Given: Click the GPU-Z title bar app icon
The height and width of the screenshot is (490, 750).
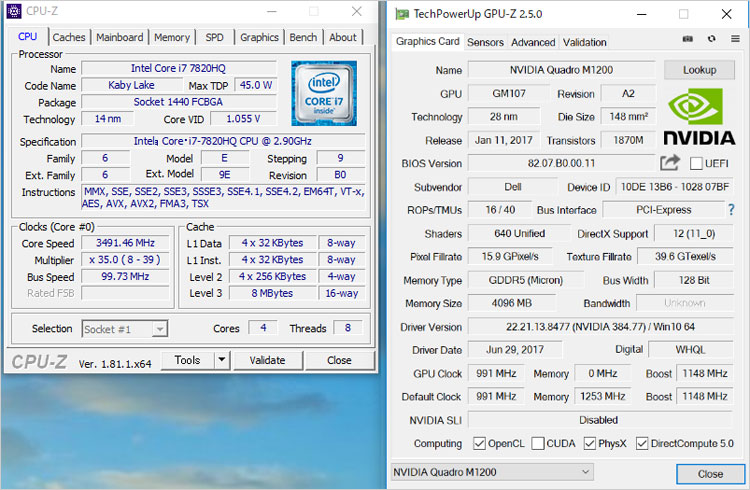Looking at the screenshot, I should click(x=402, y=14).
